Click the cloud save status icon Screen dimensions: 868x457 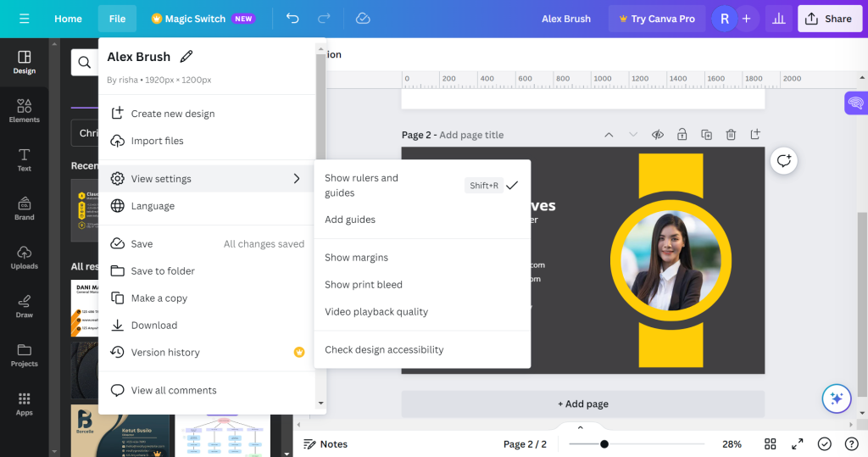(x=363, y=19)
